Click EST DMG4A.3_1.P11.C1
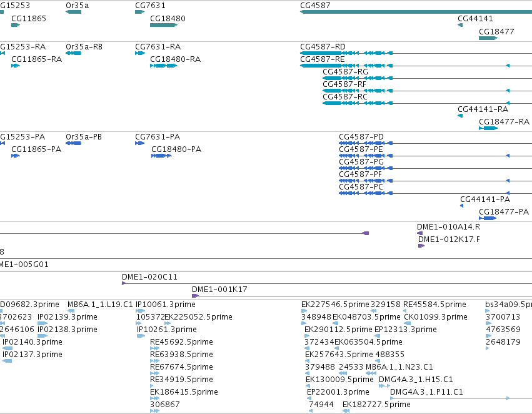 point(461,398)
